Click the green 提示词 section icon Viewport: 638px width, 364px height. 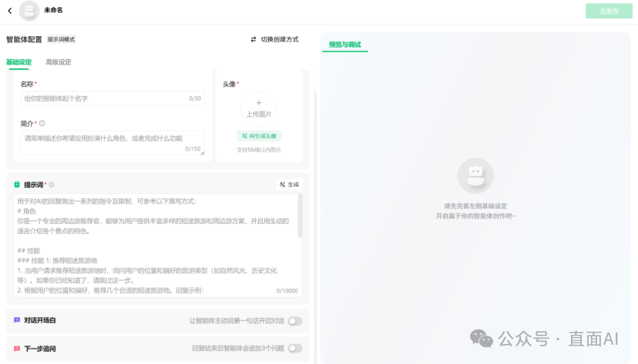click(x=17, y=185)
